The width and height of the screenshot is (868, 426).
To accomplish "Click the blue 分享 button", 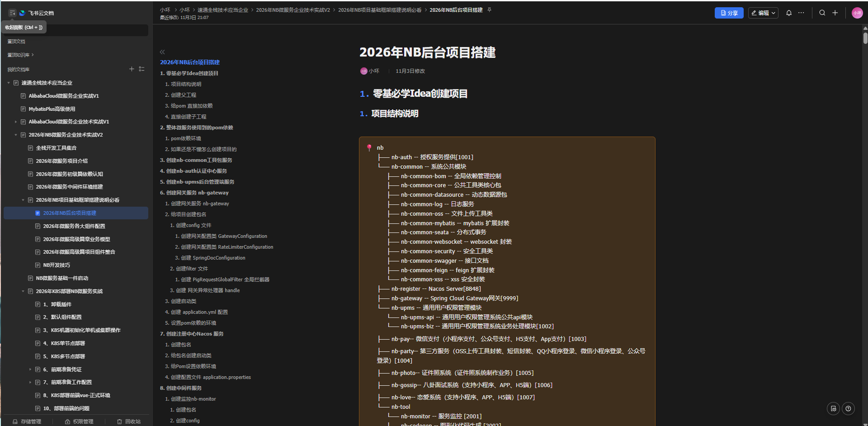I will 729,13.
